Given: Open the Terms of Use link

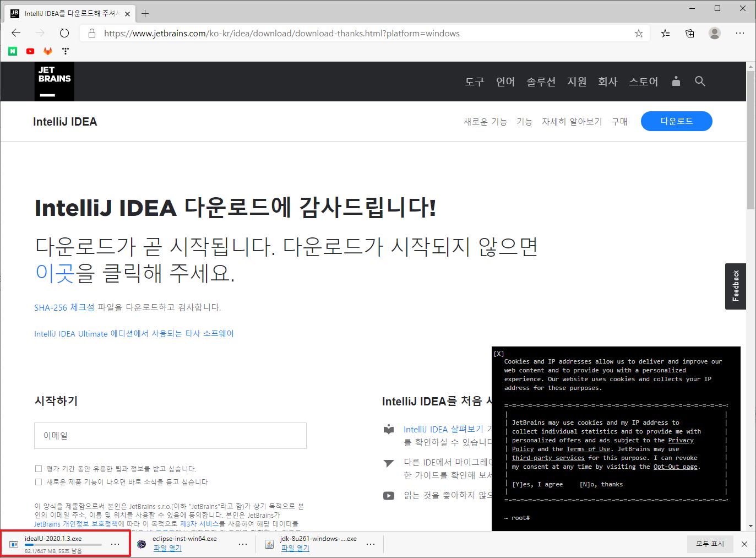Looking at the screenshot, I should (x=589, y=449).
